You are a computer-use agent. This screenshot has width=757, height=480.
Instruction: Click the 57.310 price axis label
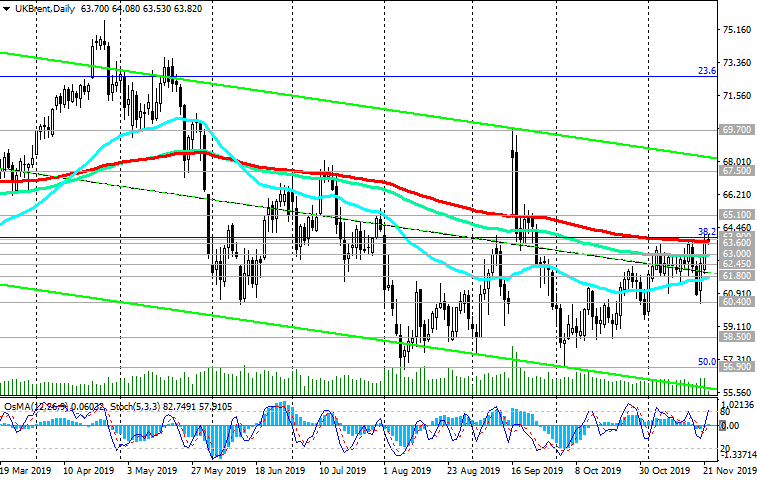coord(737,359)
